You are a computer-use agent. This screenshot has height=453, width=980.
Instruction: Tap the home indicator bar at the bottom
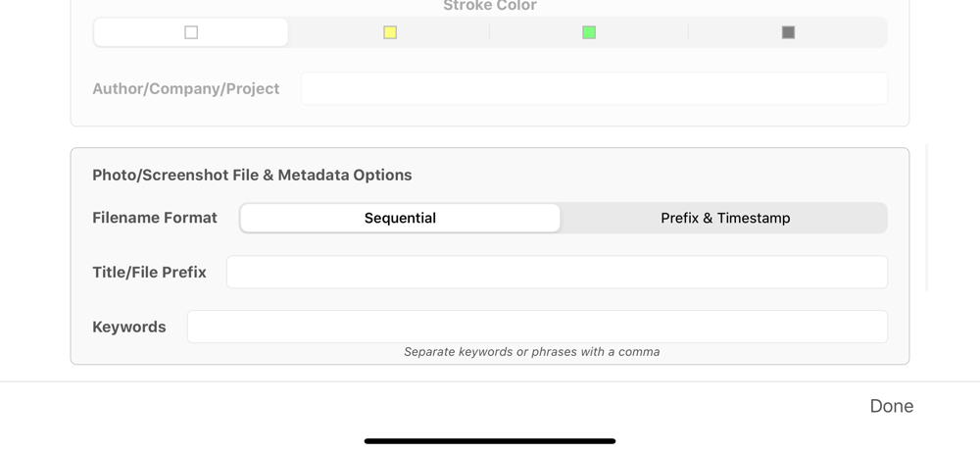(490, 441)
